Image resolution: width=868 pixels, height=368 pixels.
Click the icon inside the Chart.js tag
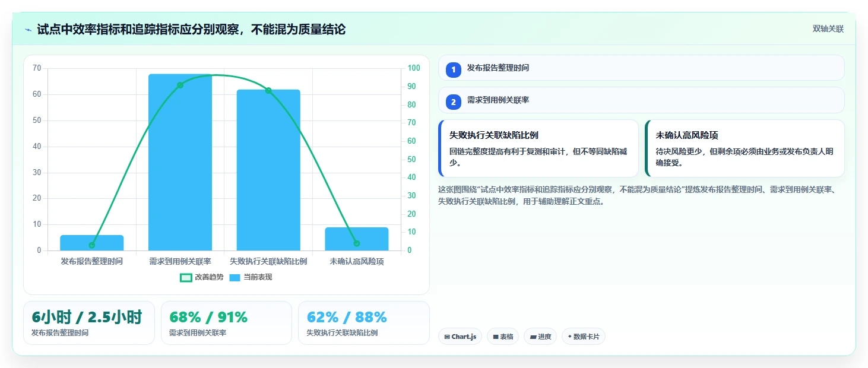(447, 337)
